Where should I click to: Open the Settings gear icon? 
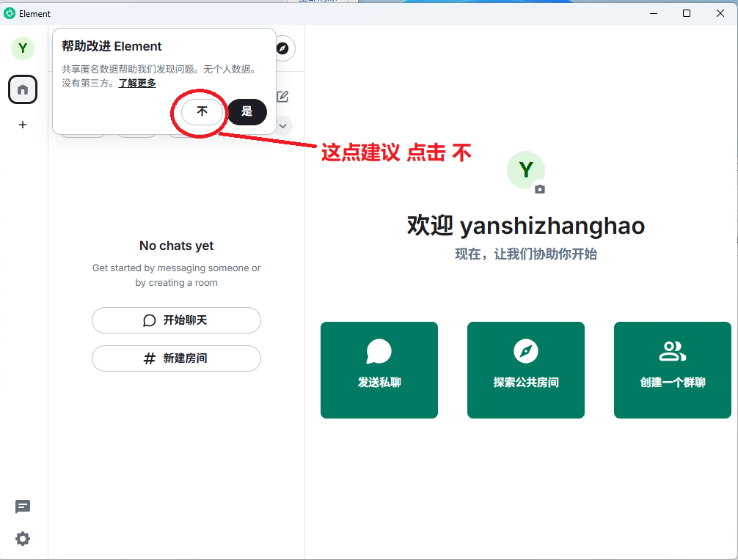[23, 539]
